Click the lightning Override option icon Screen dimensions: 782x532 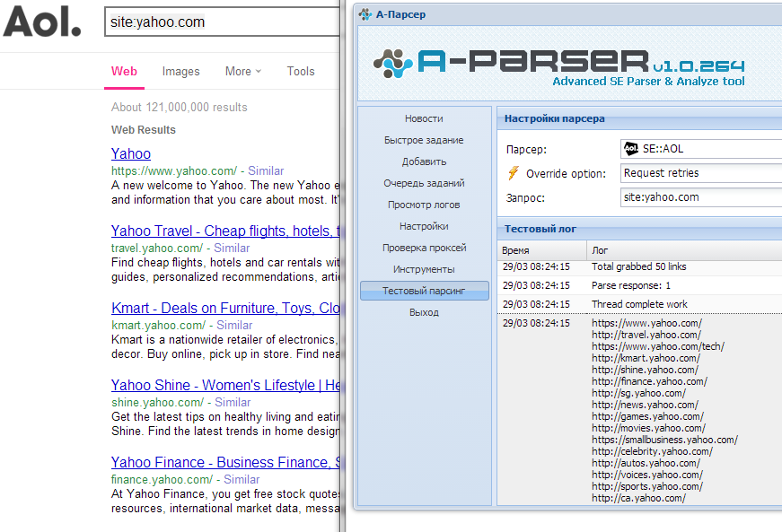tap(514, 173)
